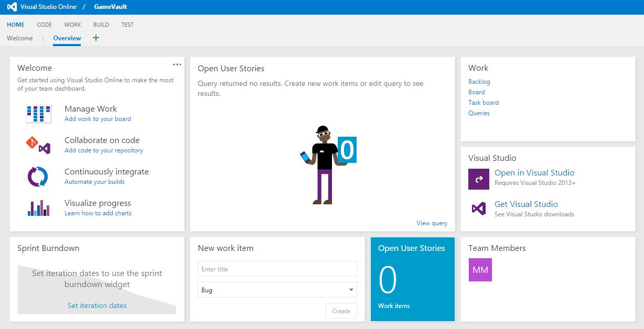Click the Manage Work board icon

coord(38,114)
